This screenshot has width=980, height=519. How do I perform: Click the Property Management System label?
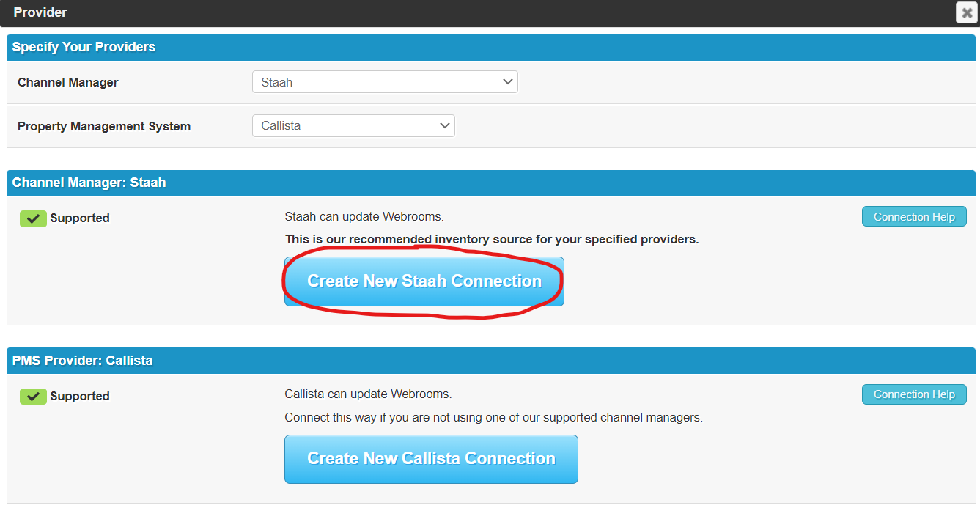click(x=104, y=126)
